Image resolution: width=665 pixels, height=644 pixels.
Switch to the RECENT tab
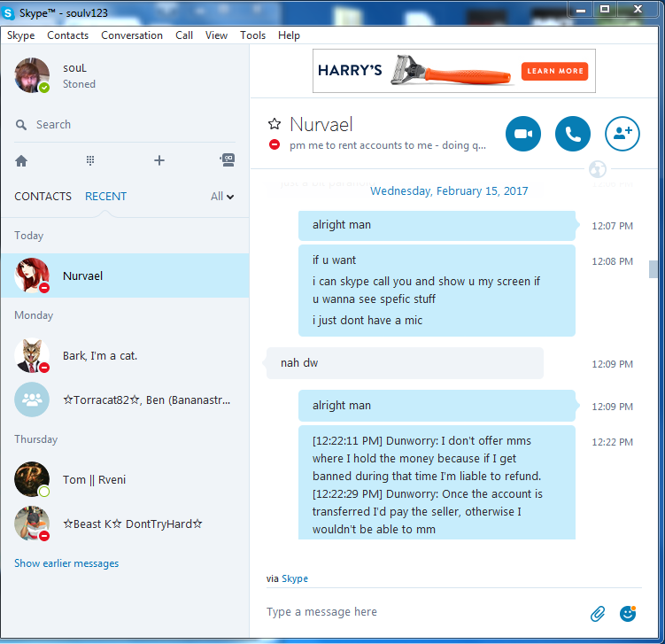[x=105, y=197]
